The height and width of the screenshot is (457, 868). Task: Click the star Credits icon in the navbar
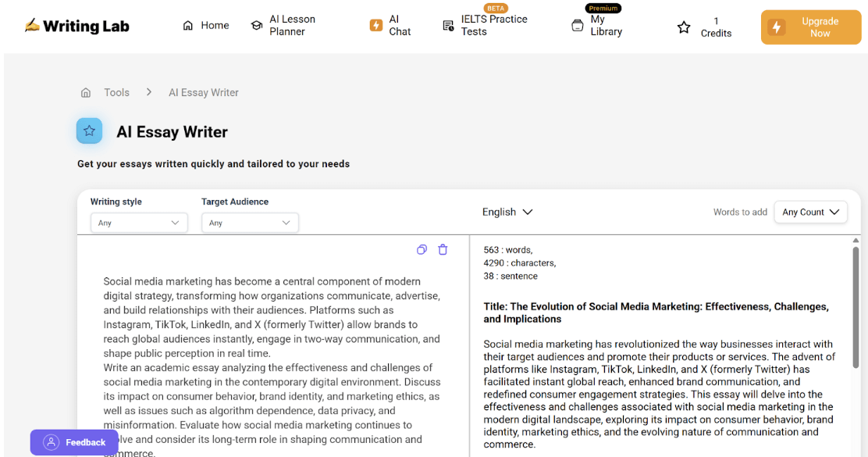click(683, 27)
